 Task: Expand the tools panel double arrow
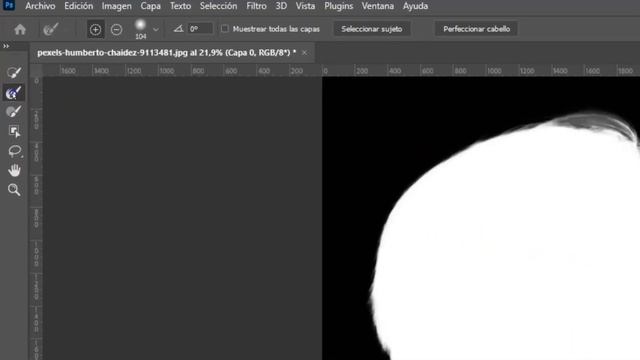tap(6, 46)
